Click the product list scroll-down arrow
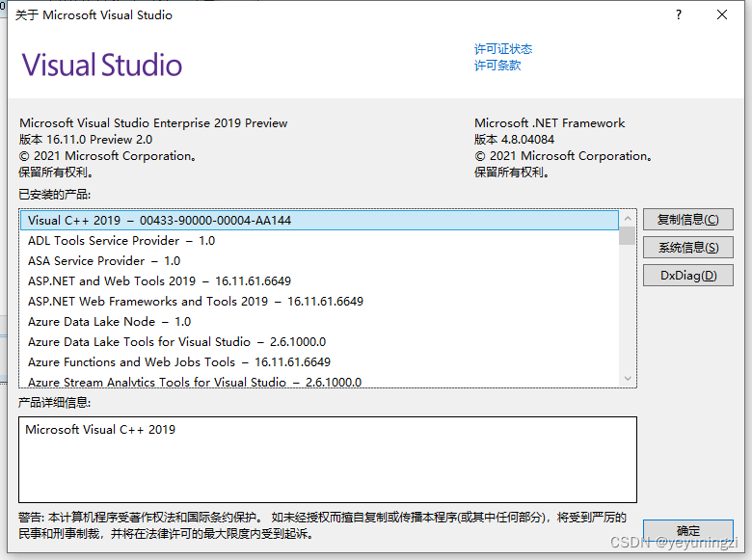This screenshot has height=560, width=752. coord(628,378)
